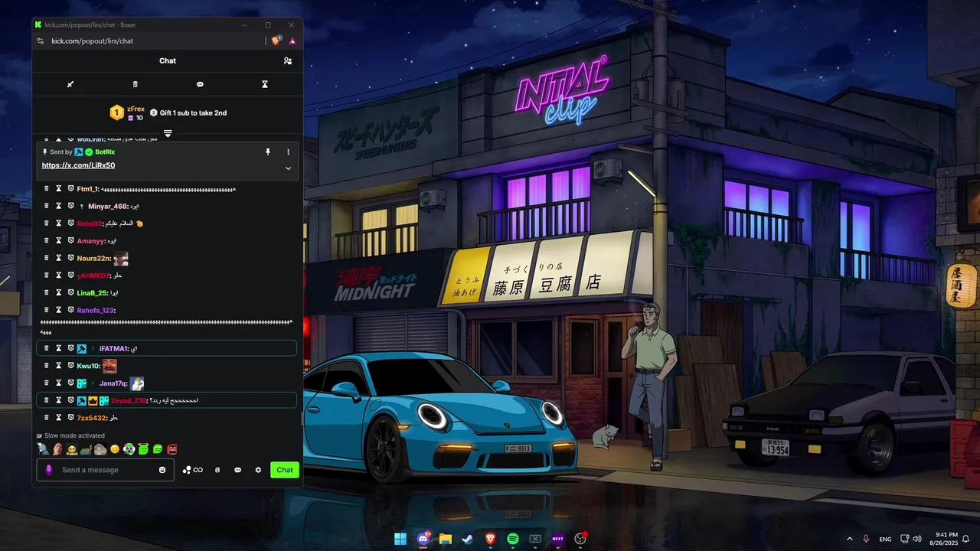Image resolution: width=980 pixels, height=551 pixels.
Task: Click Gift 1 sub to take 2nd
Action: pos(193,112)
